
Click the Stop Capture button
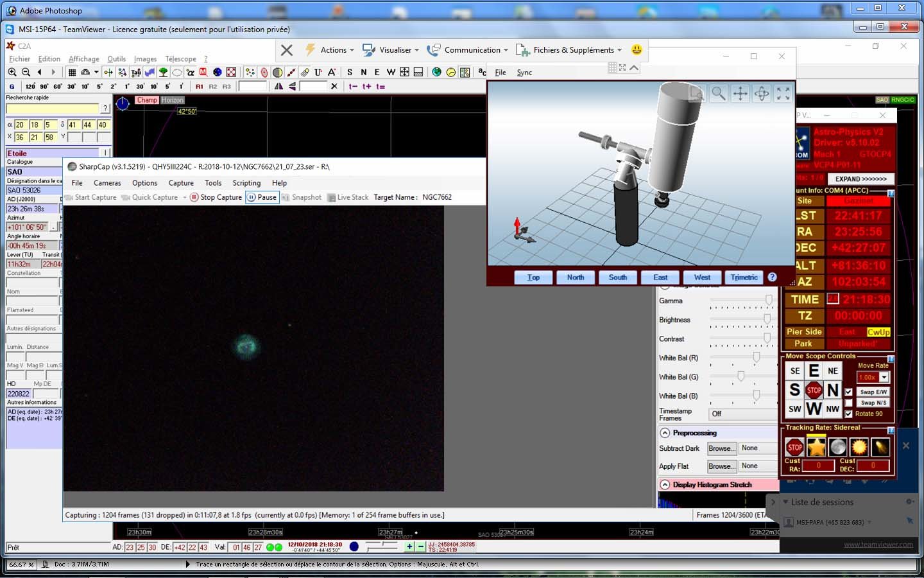point(216,197)
